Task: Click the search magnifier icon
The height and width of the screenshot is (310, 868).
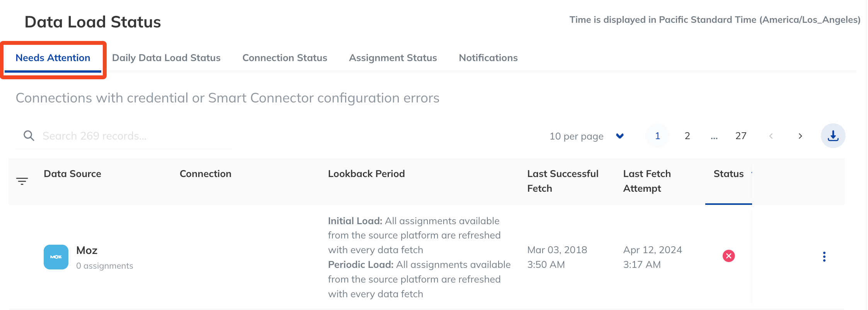Action: click(29, 136)
